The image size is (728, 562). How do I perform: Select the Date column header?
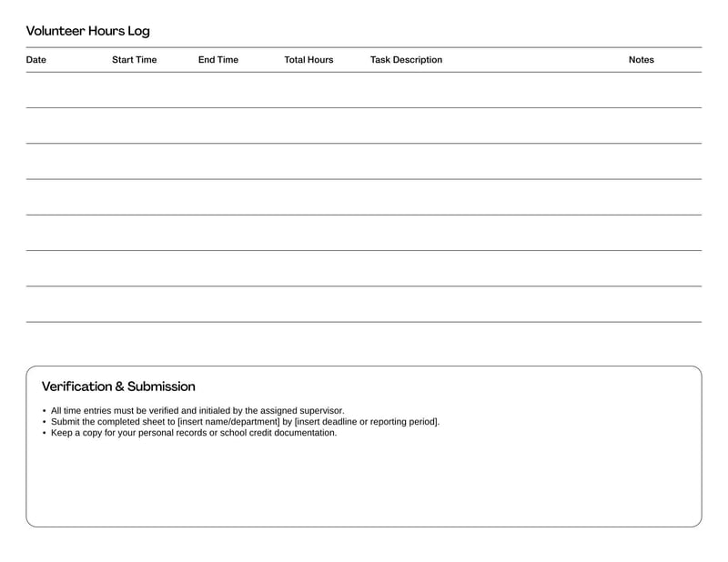(36, 59)
